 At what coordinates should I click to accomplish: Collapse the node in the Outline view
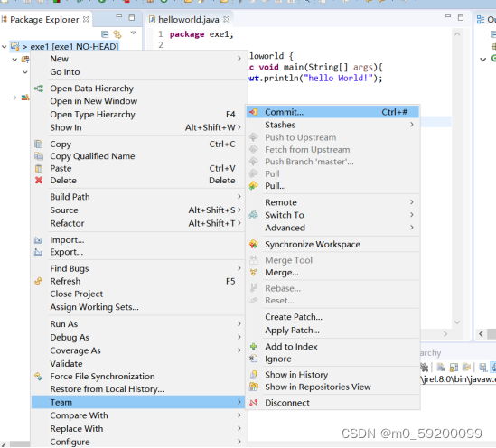(483, 59)
